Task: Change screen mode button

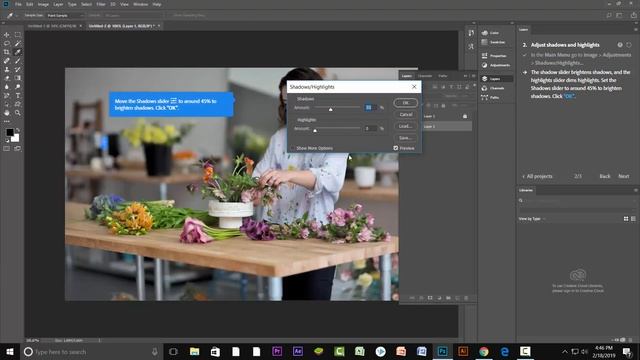Action: pos(18,149)
